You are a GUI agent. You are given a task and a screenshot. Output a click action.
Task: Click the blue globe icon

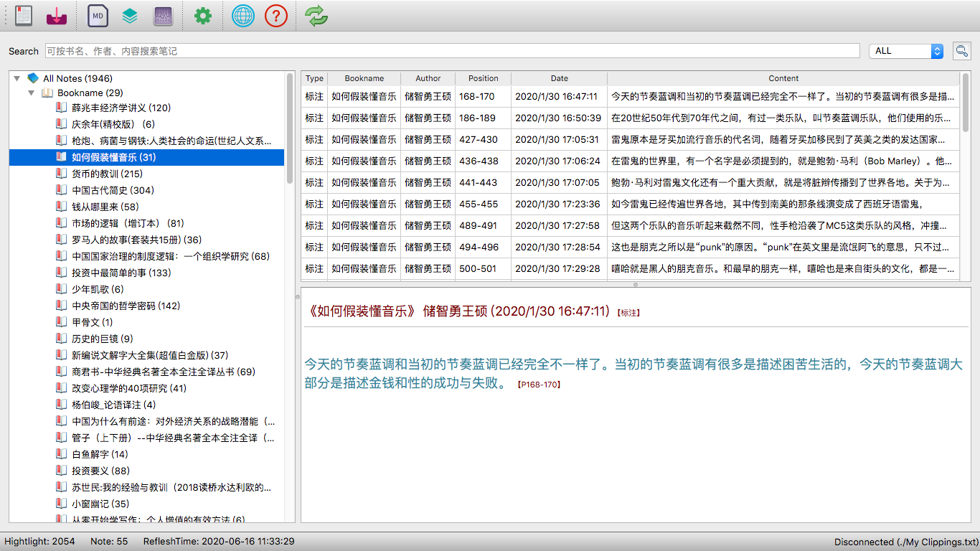pyautogui.click(x=243, y=16)
